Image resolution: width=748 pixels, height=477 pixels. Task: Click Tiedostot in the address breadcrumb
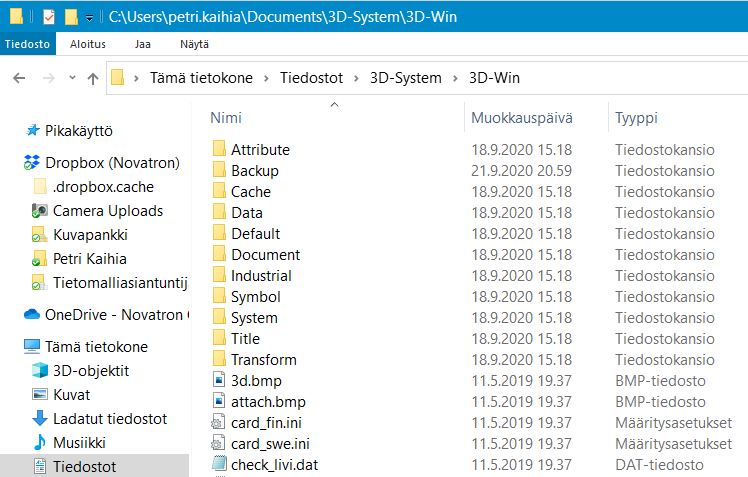click(x=311, y=78)
